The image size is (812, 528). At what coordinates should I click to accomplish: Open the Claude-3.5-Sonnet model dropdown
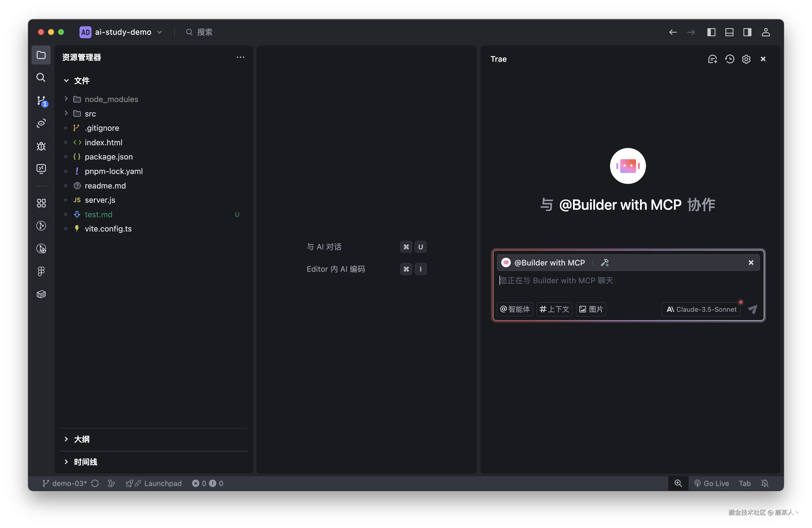click(x=701, y=309)
